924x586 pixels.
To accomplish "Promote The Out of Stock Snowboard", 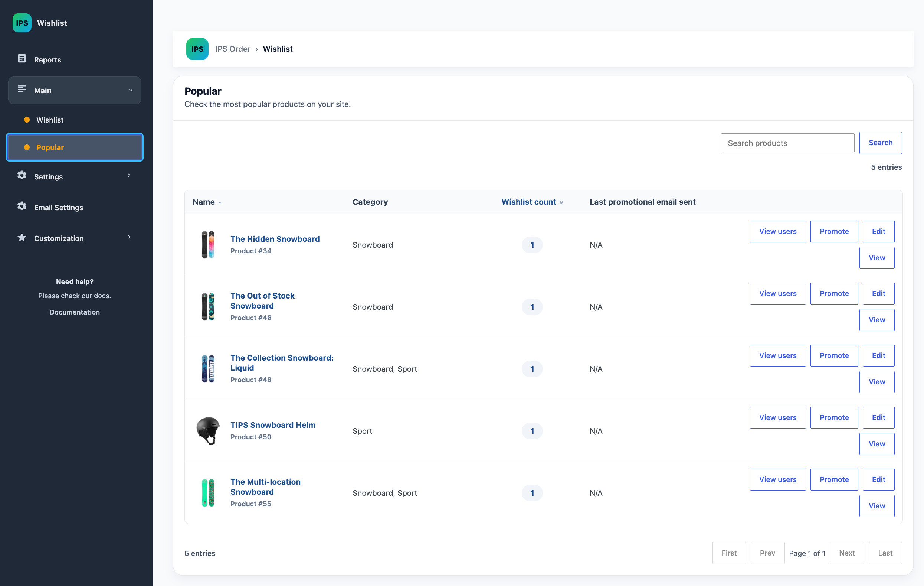I will point(834,293).
